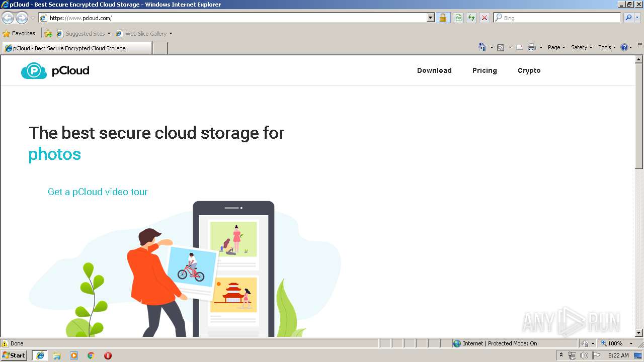Click the Home icon in command bar
Viewport: 644px width, 362px height.
482,47
